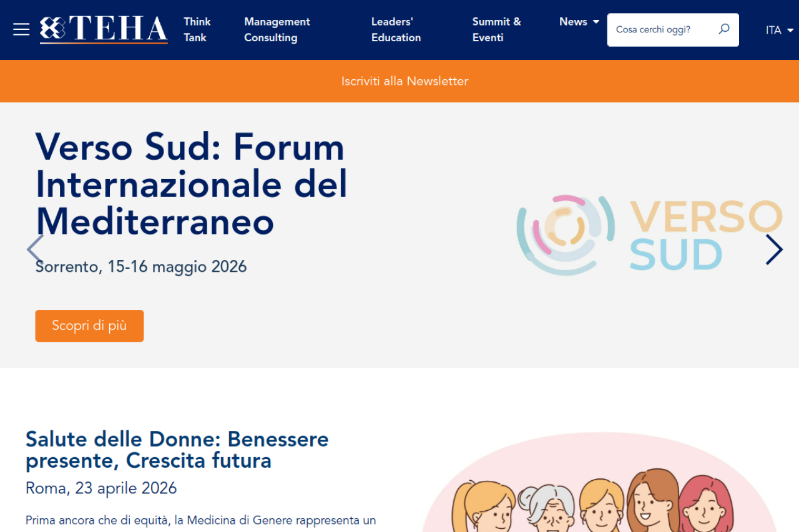Expand the News dropdown menu
Viewport: 799px width, 532px height.
tap(579, 22)
